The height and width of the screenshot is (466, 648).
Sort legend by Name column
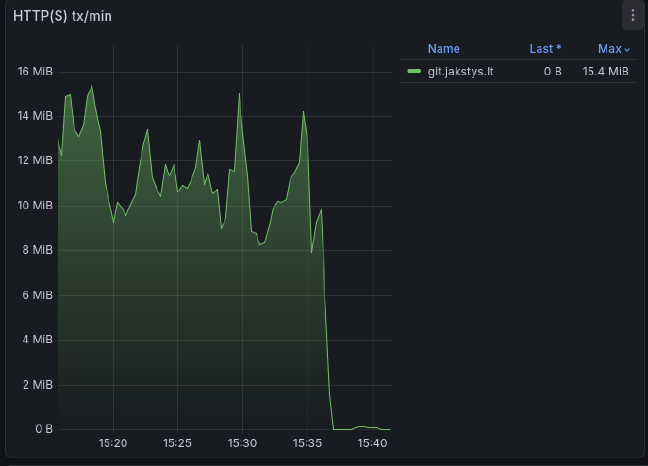coord(443,49)
